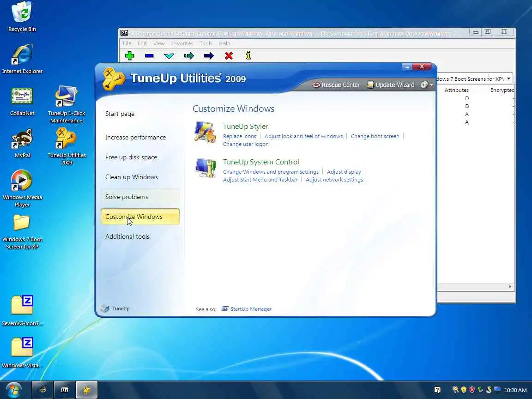Image resolution: width=532 pixels, height=399 pixels.
Task: Click the Encrypted column header in 7-Zip
Action: point(502,90)
